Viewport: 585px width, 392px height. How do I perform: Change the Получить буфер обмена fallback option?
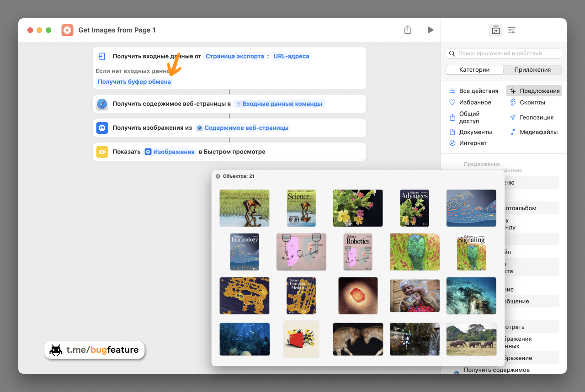134,82
